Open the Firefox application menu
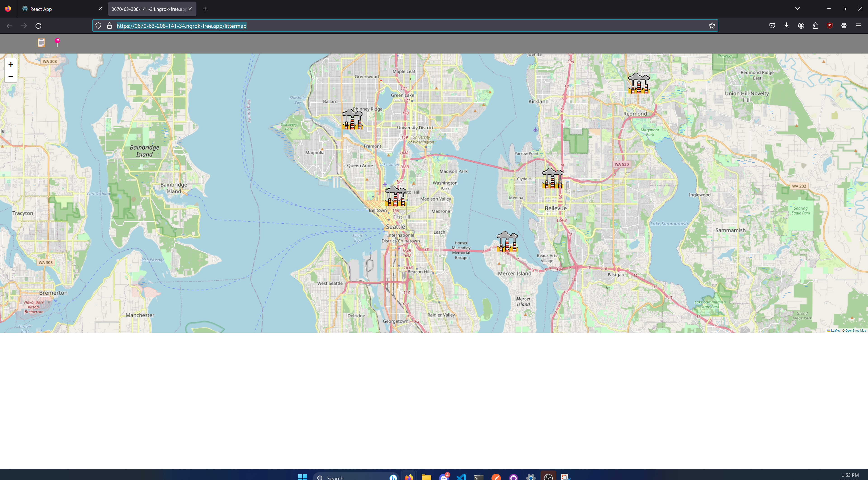The image size is (868, 480). point(858,26)
